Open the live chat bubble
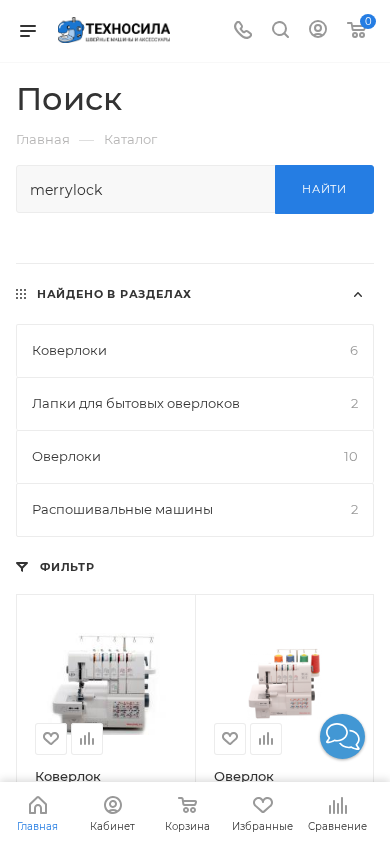Viewport: 390px width, 844px height. 342,736
